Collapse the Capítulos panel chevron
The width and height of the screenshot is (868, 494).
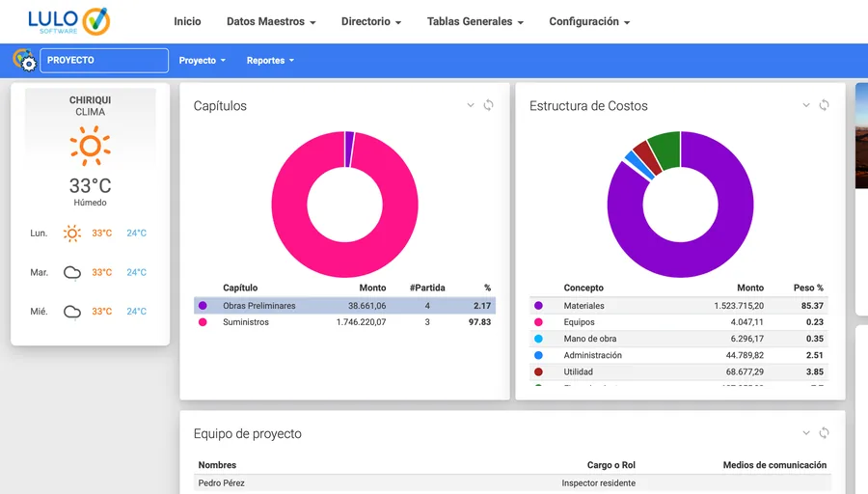(471, 105)
